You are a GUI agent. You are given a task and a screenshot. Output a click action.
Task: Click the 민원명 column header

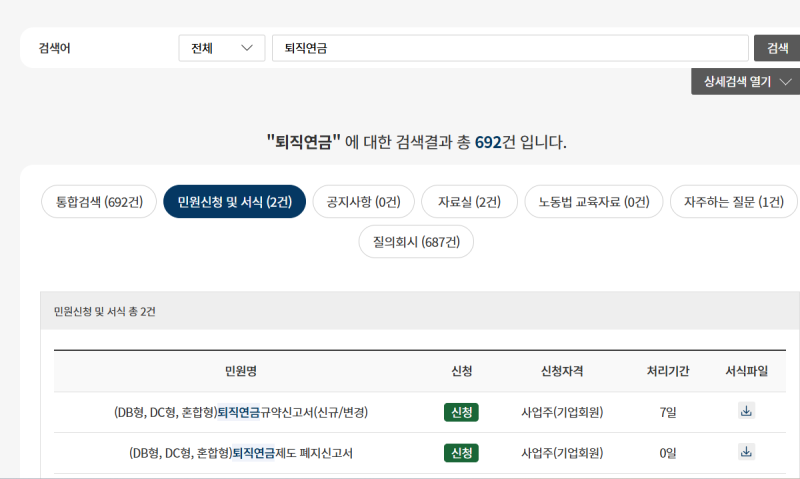[241, 371]
